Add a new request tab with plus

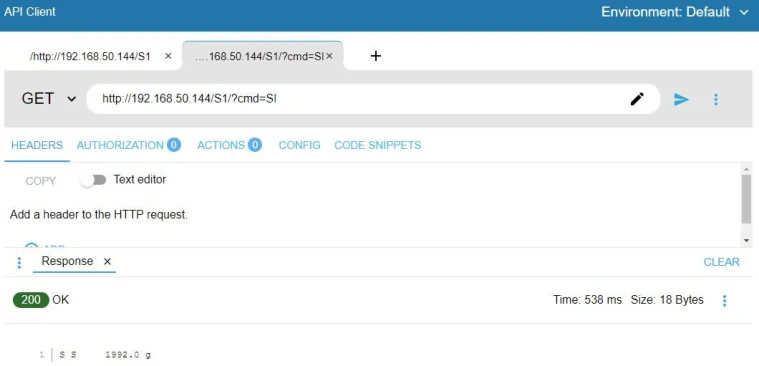click(x=376, y=56)
